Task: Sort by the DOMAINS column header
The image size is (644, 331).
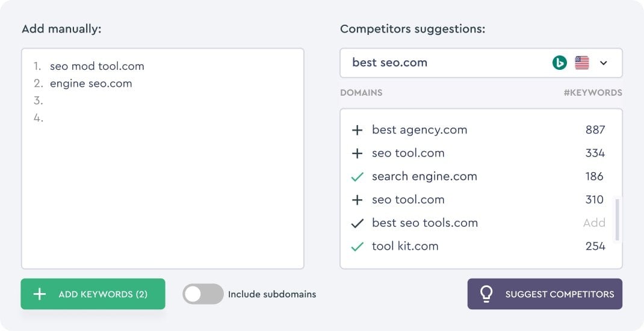Action: [x=361, y=93]
